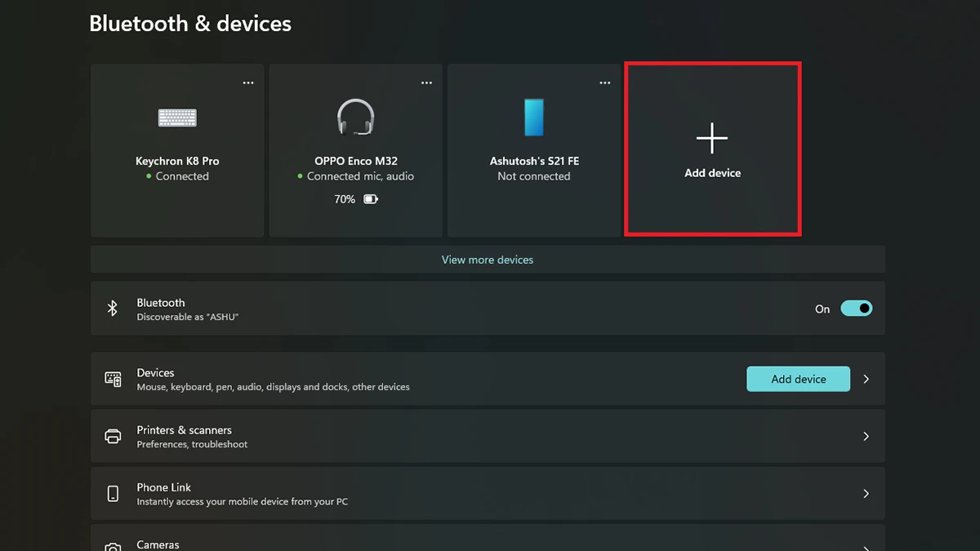
Task: Click the plus icon on Add device tile
Action: [x=712, y=138]
